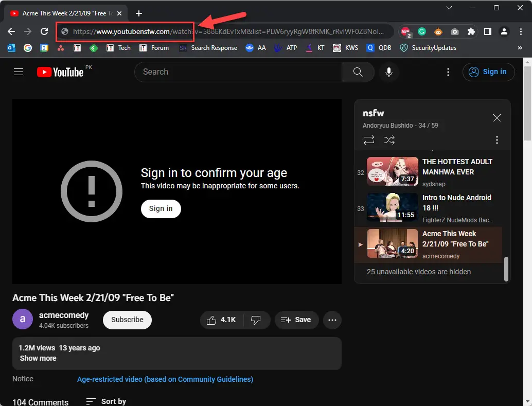Click the search magnifier icon
This screenshot has width=532, height=406.
click(x=358, y=72)
